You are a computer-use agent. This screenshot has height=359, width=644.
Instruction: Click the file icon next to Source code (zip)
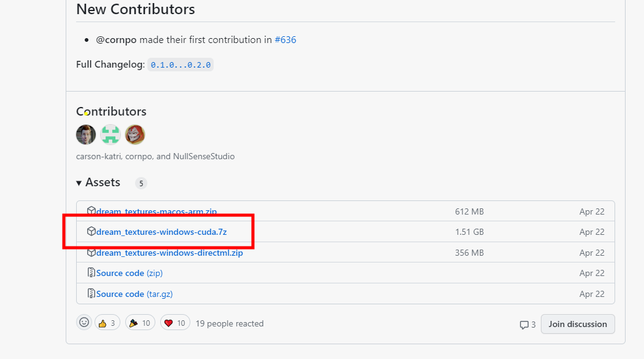tap(91, 272)
